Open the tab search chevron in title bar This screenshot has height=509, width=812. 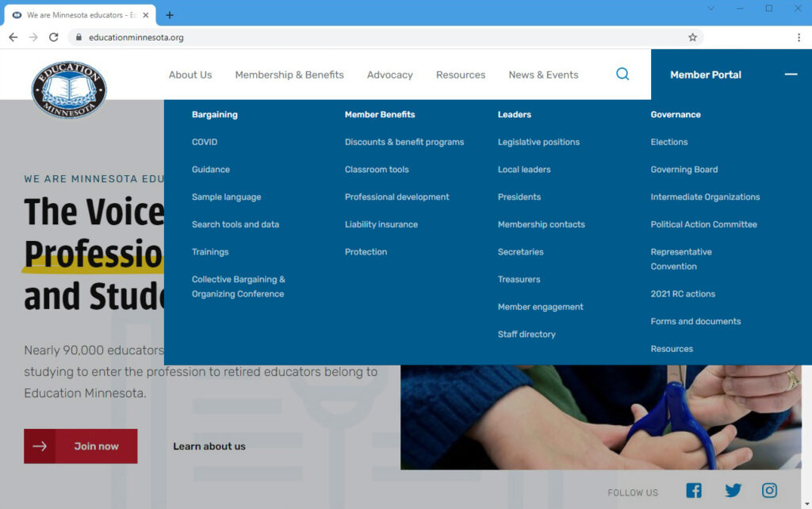pyautogui.click(x=711, y=8)
